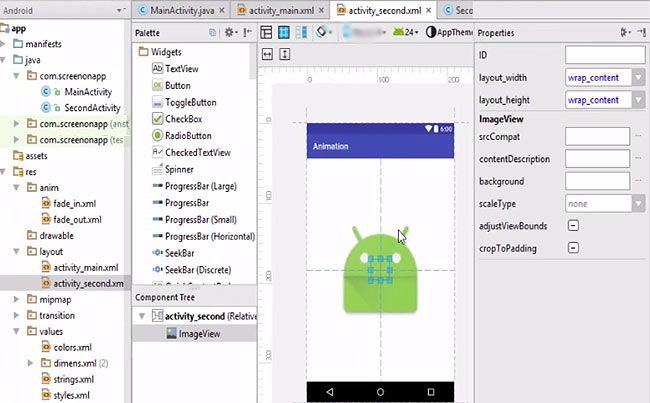Collapse the values folder
Screen dimensions: 650x403
[17, 331]
